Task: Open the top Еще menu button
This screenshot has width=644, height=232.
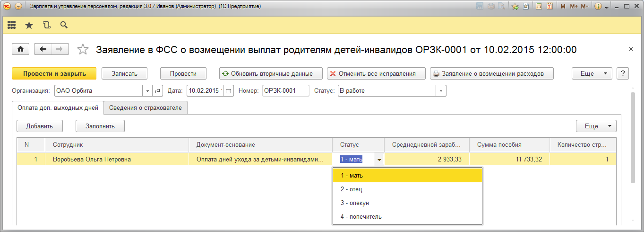Action: click(592, 73)
